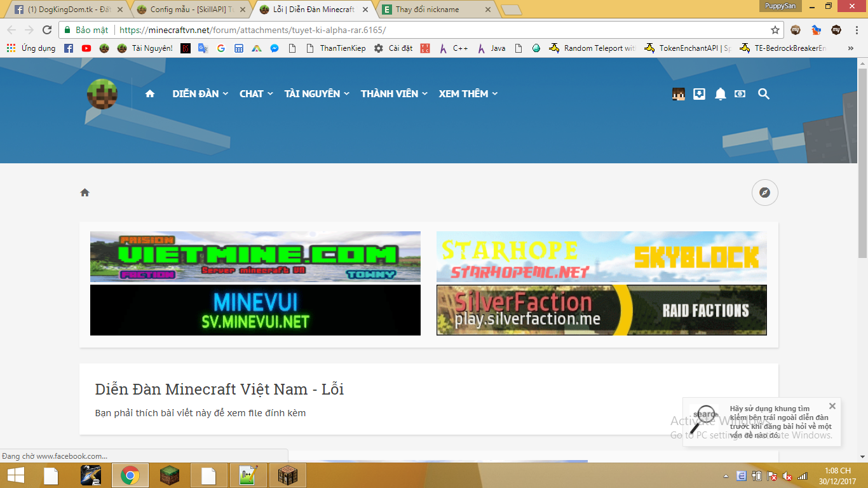Open the forum search magnifier

(764, 94)
